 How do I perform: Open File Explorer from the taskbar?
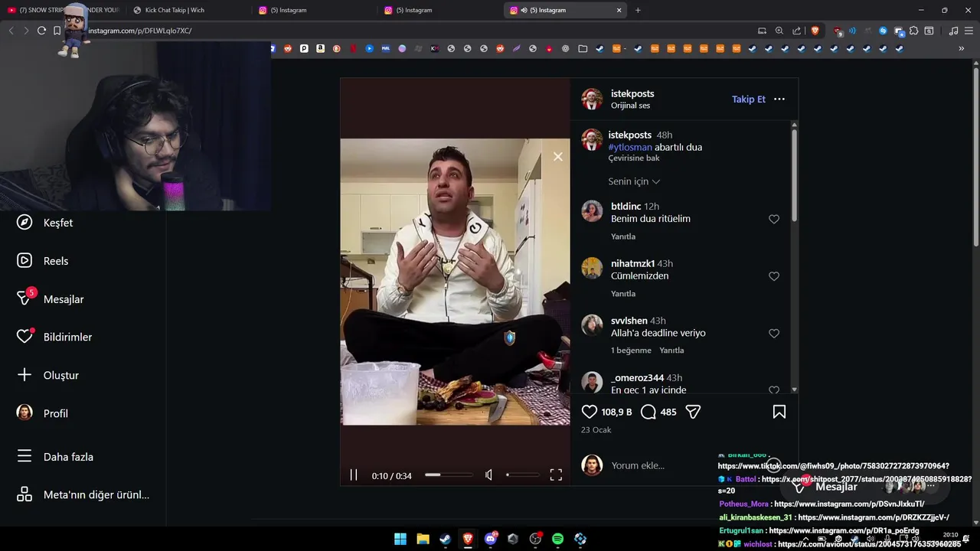[x=423, y=539]
